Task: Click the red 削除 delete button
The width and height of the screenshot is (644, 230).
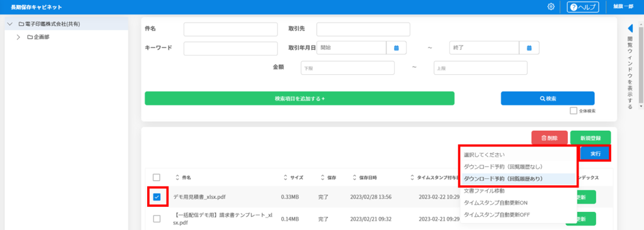Action: (550, 138)
